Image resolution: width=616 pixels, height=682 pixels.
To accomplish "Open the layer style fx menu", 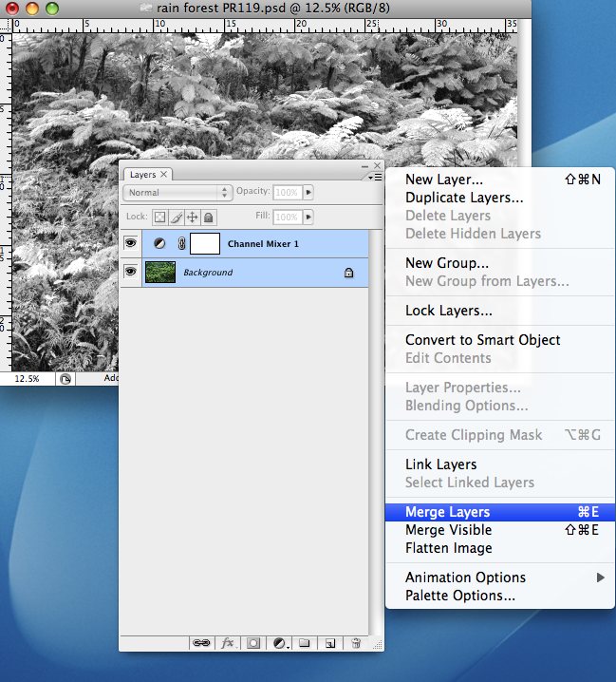I will coord(228,643).
